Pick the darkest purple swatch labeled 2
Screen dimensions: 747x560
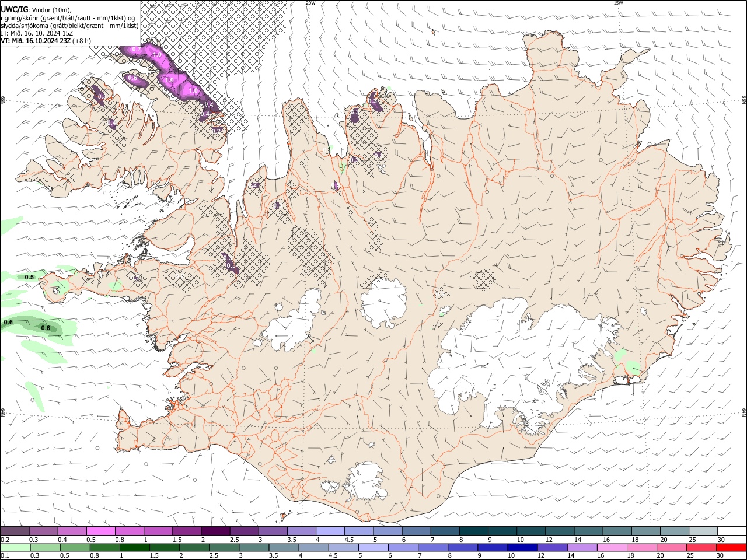coord(215,531)
